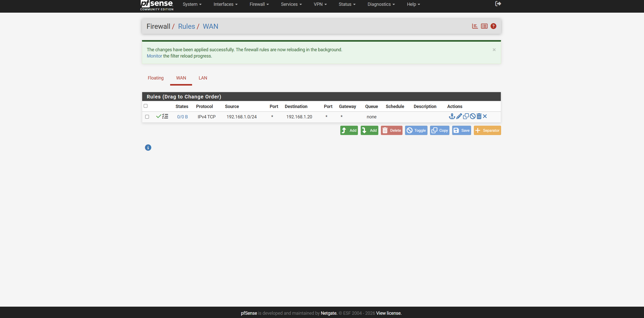
Task: Dismiss the success alert message
Action: (x=494, y=50)
